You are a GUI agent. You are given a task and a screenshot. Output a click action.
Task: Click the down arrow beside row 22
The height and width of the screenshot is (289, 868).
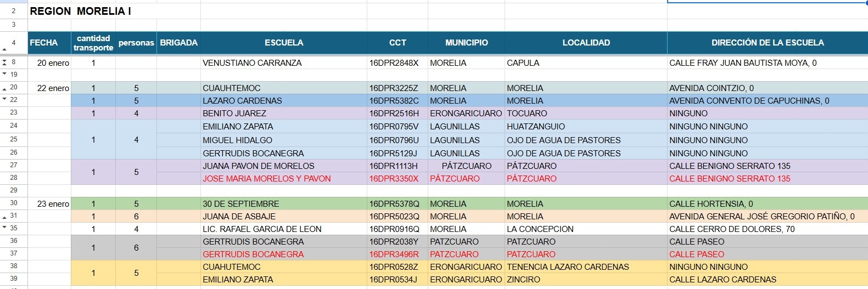point(4,99)
